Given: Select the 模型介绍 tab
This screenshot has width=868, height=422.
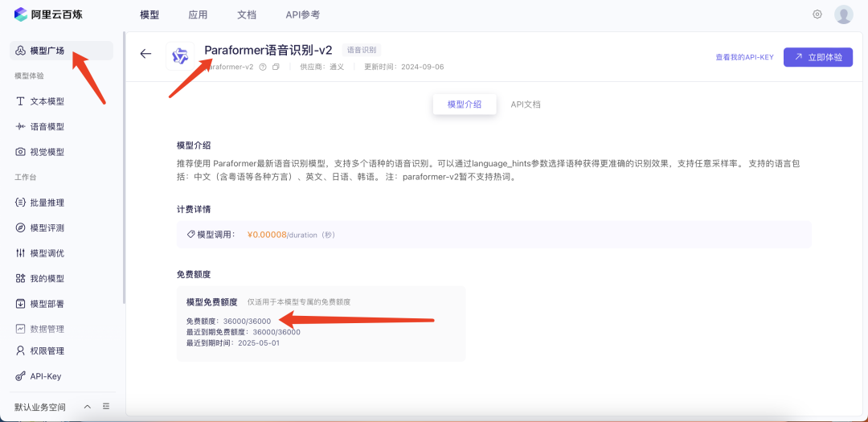Looking at the screenshot, I should (x=465, y=104).
